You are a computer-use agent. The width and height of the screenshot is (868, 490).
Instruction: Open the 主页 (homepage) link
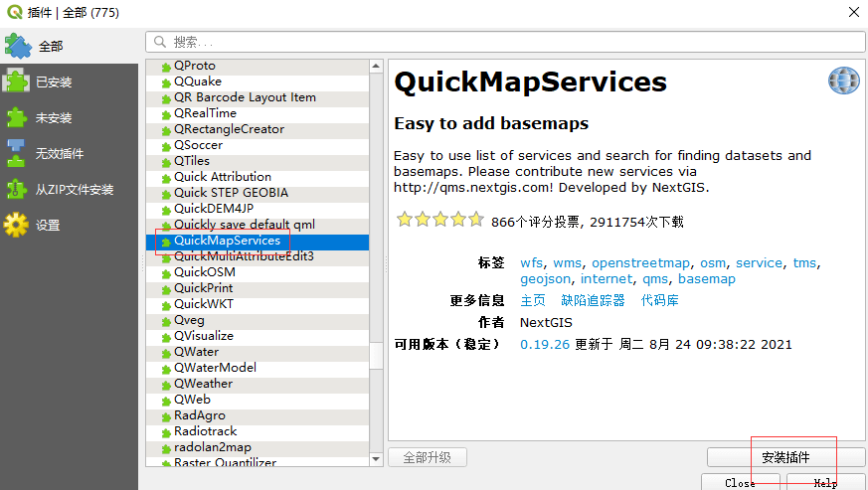533,300
